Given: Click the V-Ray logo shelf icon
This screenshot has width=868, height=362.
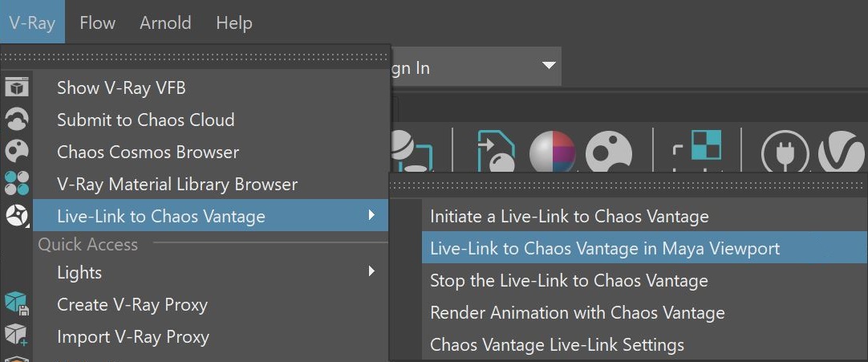Looking at the screenshot, I should click(x=842, y=153).
